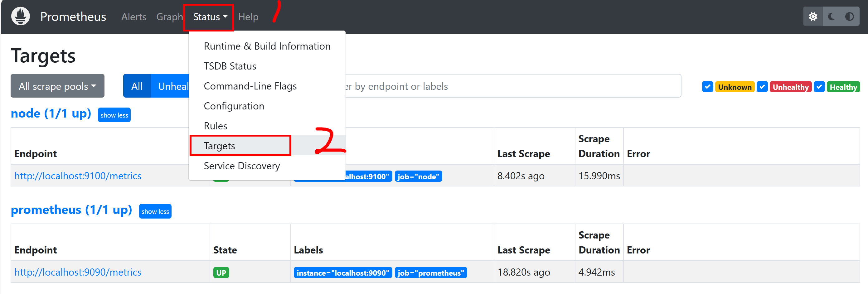868x294 pixels.
Task: Click the green UP state badge
Action: click(x=221, y=273)
